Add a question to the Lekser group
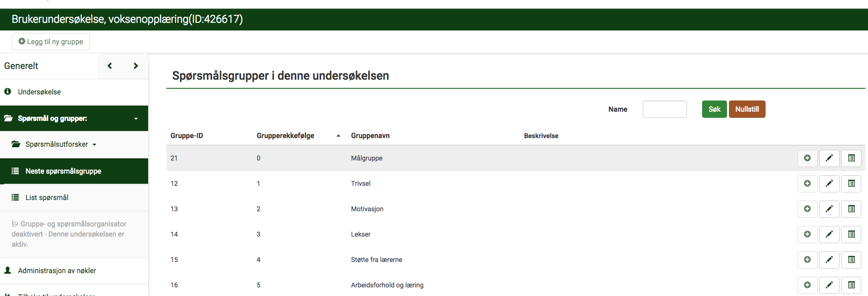The image size is (868, 296). click(807, 234)
